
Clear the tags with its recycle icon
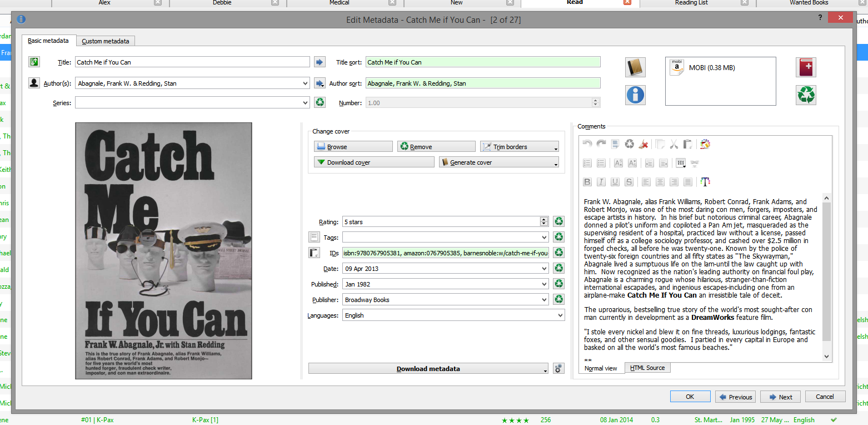coord(558,237)
